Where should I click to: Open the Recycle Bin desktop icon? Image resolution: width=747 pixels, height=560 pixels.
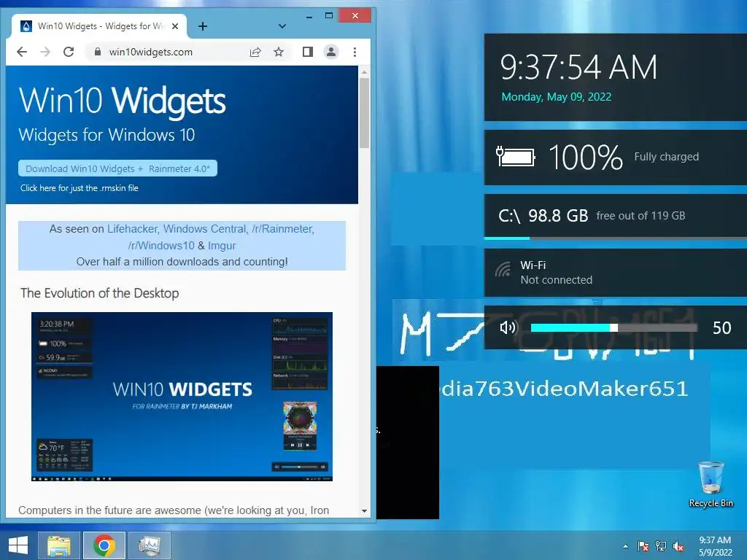(x=711, y=484)
